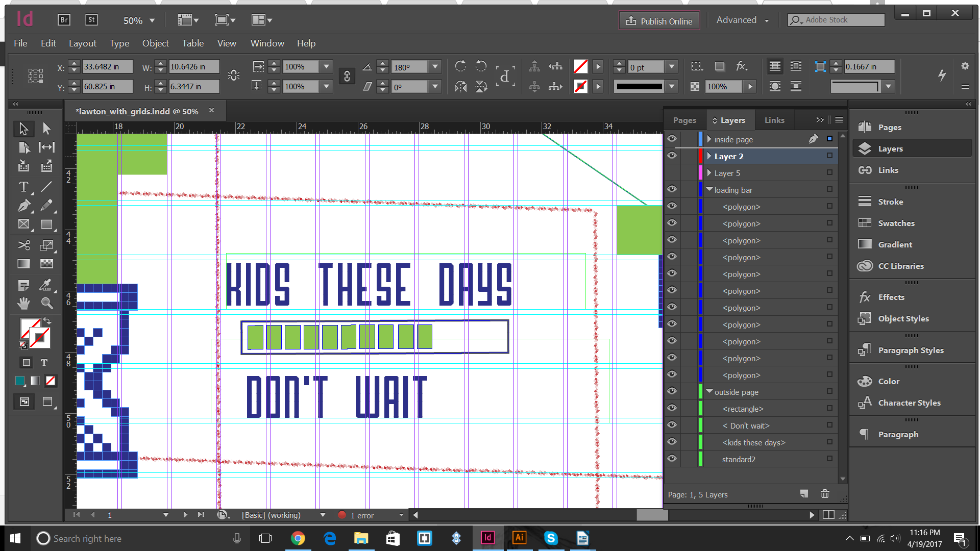This screenshot has height=551, width=980.
Task: Select the Pen tool
Action: (x=23, y=206)
